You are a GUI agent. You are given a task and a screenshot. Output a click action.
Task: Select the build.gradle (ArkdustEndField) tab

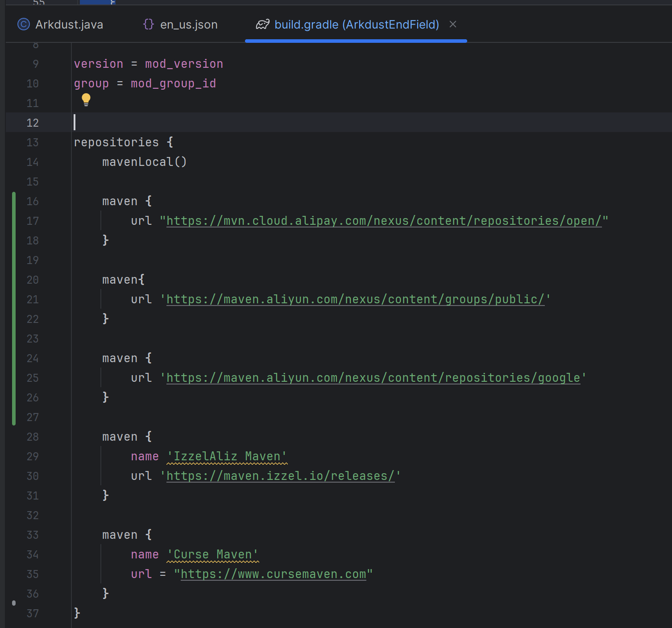tap(356, 25)
